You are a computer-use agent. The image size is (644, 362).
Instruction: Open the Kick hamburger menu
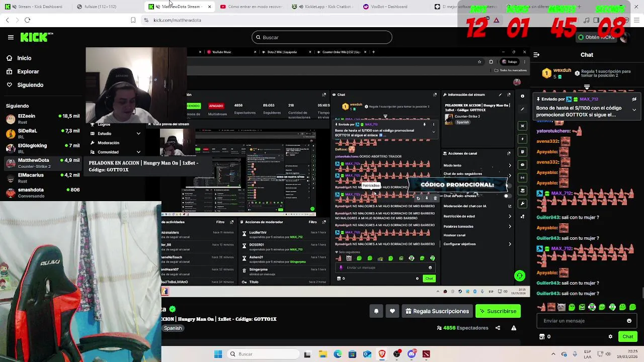click(x=11, y=37)
